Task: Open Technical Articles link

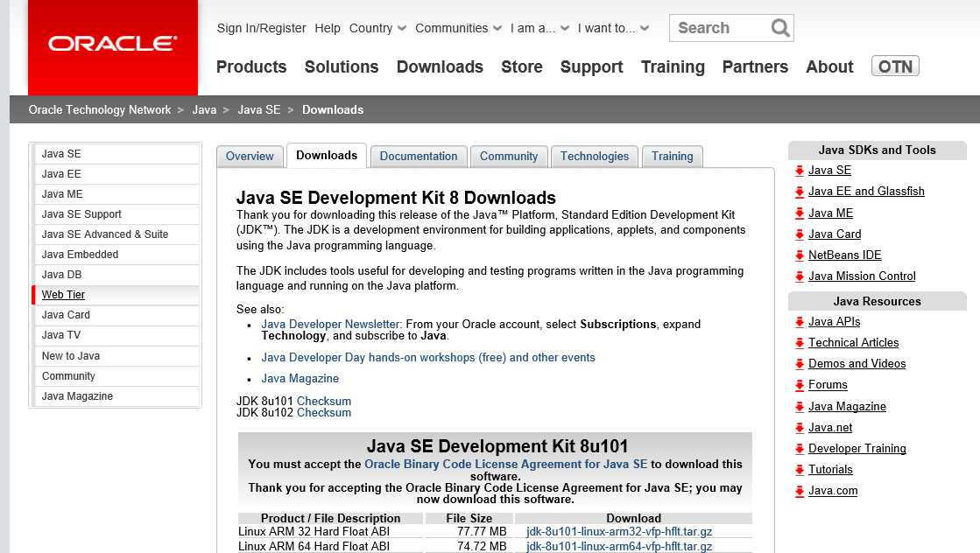Action: [853, 343]
